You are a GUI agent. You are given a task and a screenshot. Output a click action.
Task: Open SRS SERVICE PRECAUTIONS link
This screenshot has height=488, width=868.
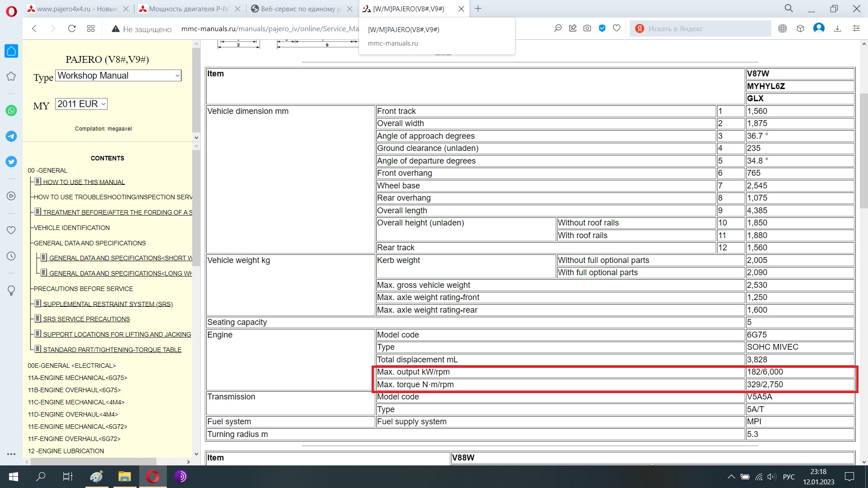[x=86, y=319]
